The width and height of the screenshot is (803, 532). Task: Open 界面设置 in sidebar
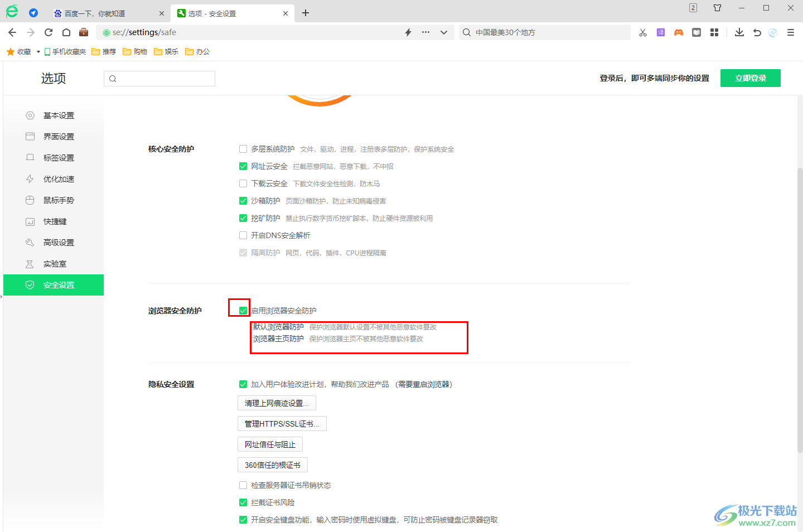point(54,137)
